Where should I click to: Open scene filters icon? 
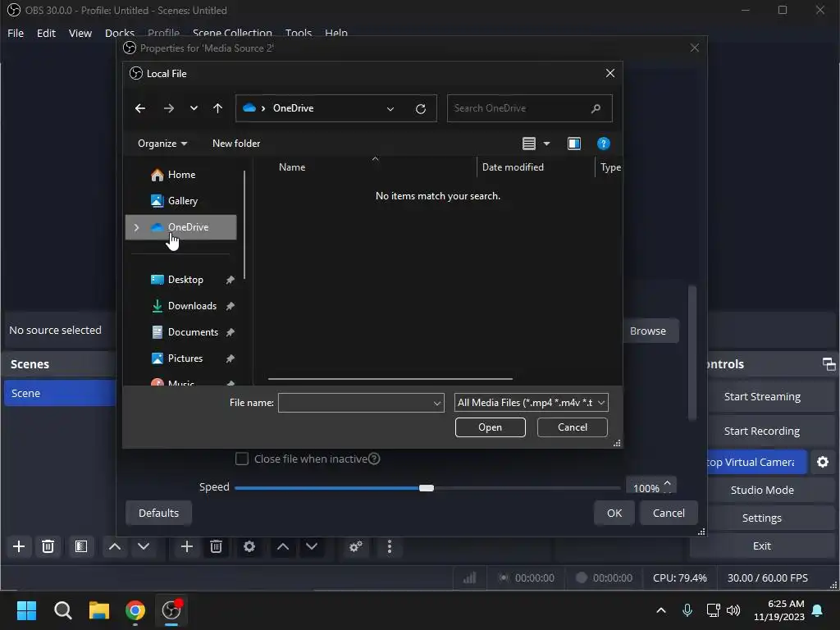(81, 547)
